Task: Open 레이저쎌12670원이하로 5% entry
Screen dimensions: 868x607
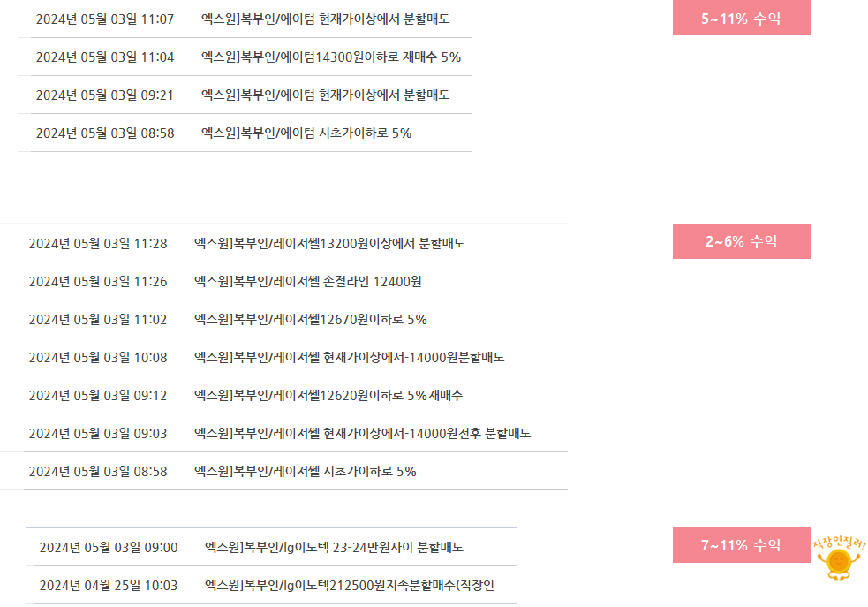Action: [x=310, y=319]
